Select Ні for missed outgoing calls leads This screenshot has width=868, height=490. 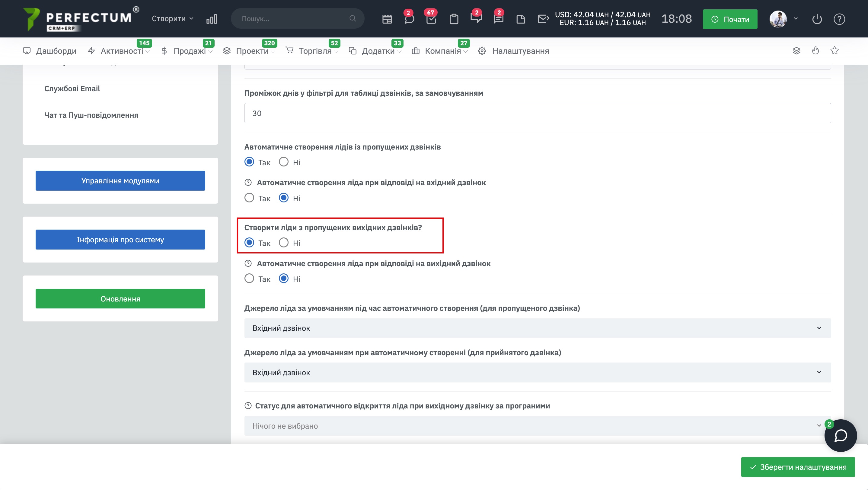coord(284,243)
